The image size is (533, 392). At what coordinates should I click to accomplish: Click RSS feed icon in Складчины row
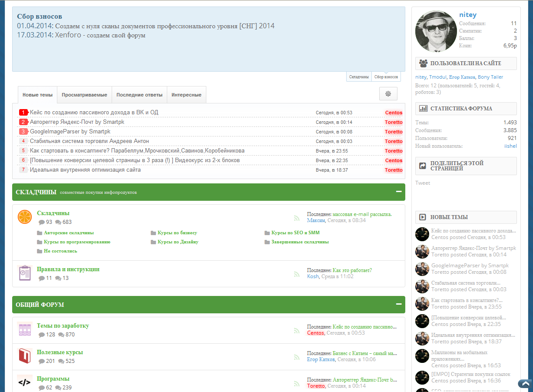[297, 218]
